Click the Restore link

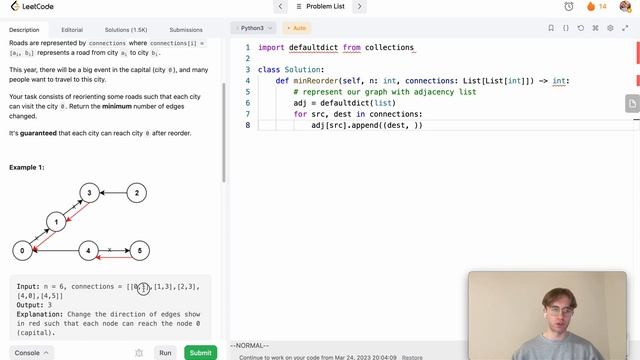(x=412, y=357)
